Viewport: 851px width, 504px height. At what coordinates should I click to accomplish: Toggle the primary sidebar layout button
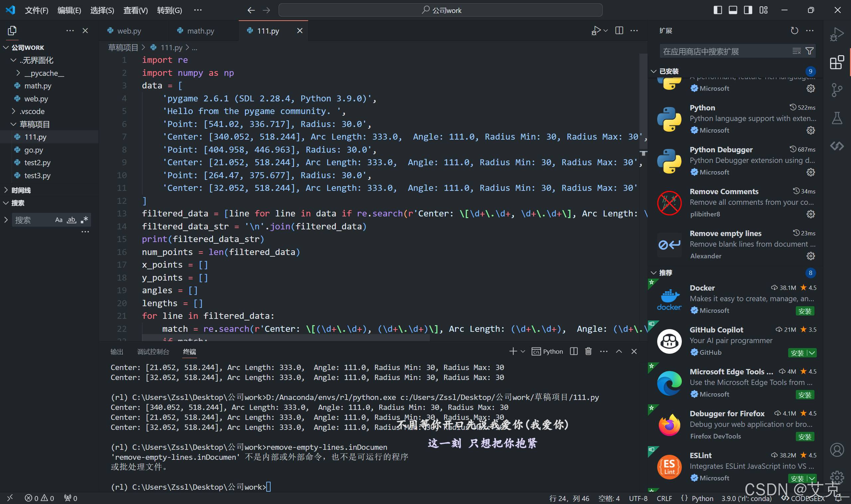click(x=718, y=10)
